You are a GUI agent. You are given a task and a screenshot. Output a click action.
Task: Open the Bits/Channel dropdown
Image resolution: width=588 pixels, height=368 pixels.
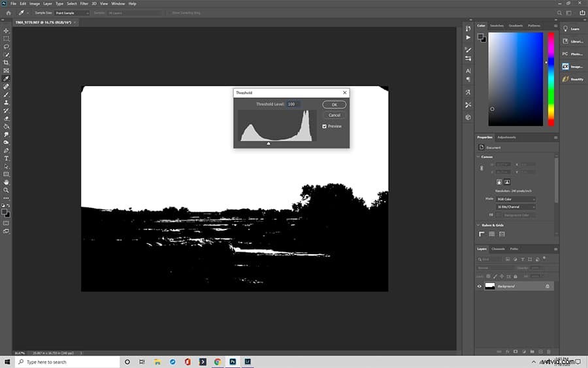[x=515, y=207]
